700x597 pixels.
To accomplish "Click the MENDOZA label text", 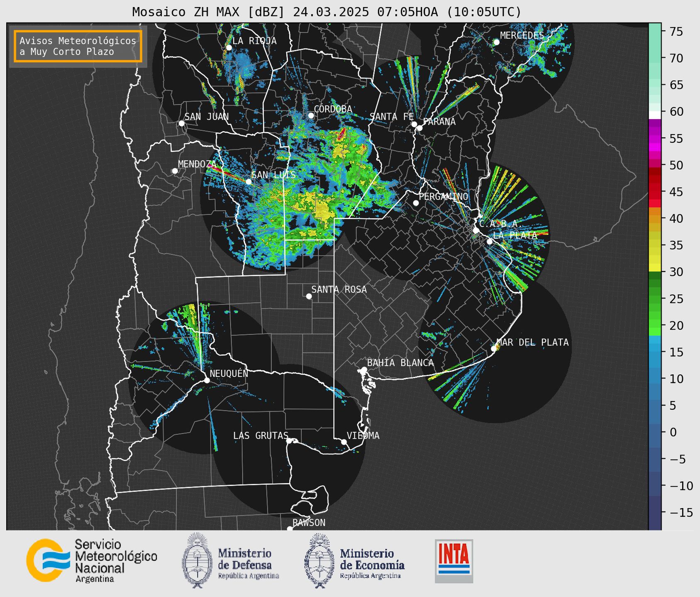I will pos(198,164).
